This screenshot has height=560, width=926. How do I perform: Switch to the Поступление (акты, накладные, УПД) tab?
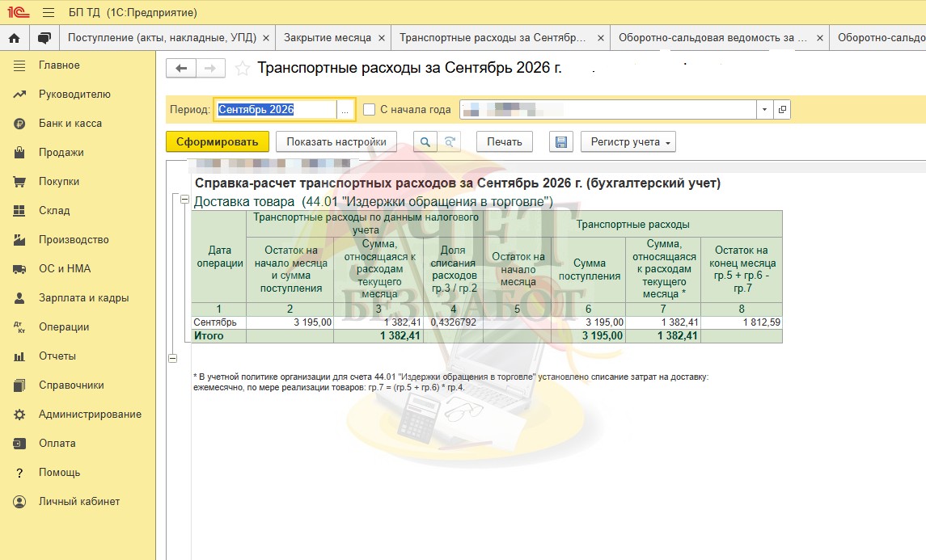[162, 38]
